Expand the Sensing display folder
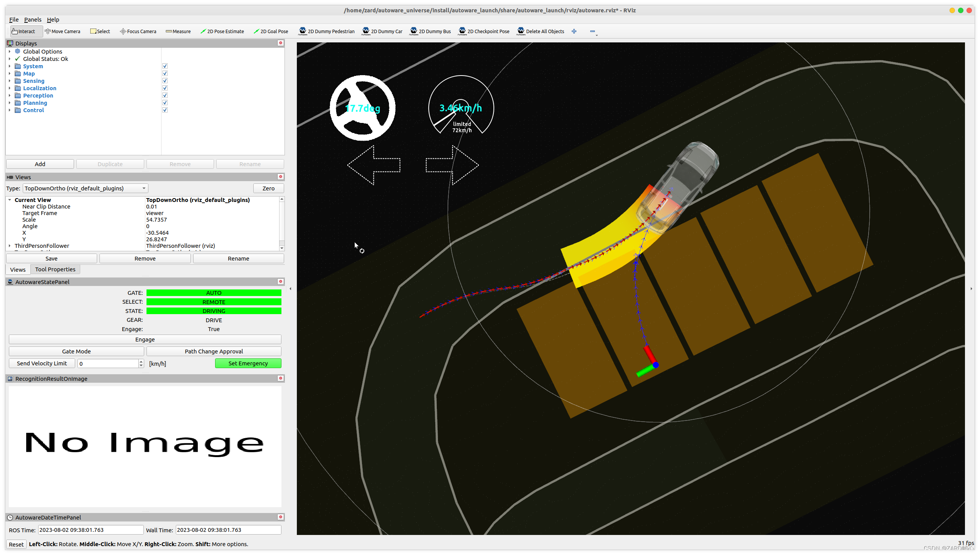 10,81
